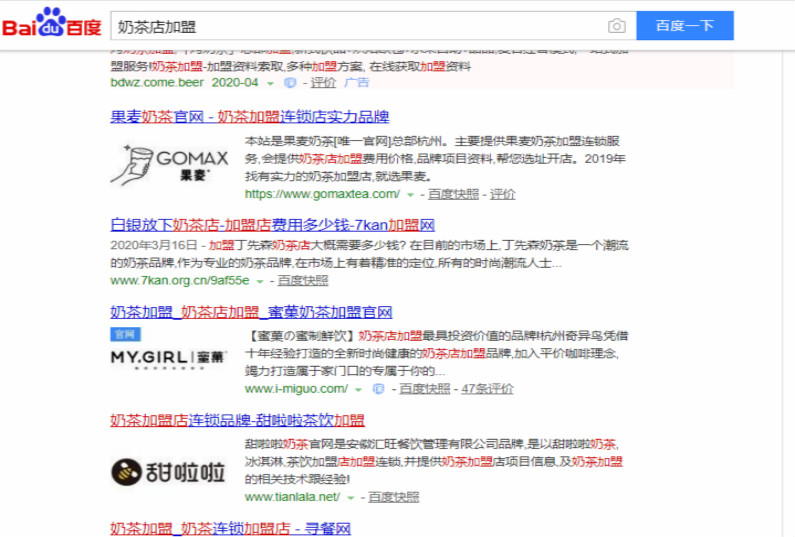Visit https://www.gomaxtea.com/ URL

point(322,194)
